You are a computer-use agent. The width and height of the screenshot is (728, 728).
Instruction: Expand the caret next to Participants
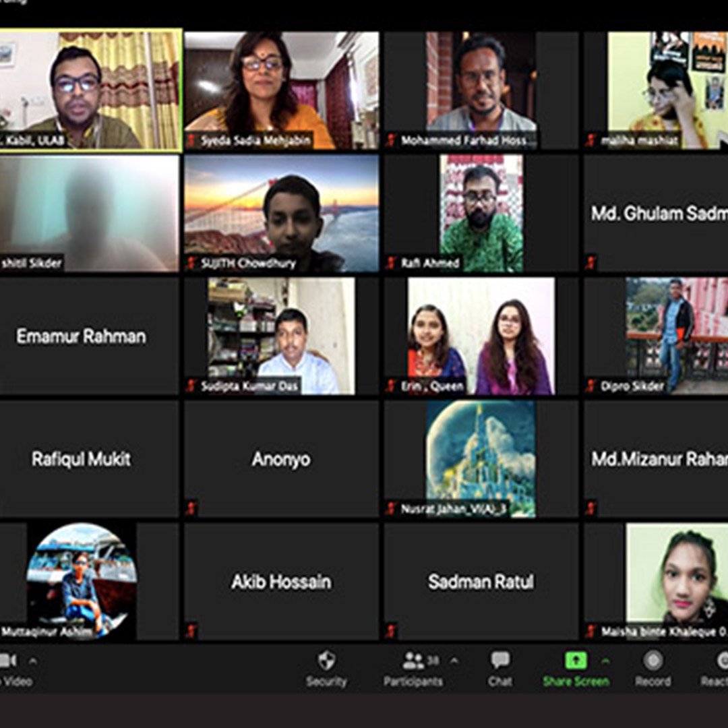click(454, 660)
